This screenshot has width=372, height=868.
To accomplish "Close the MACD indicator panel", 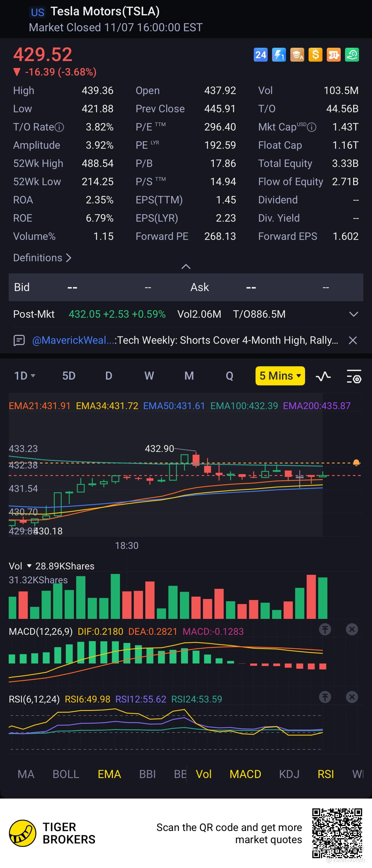I will [x=352, y=629].
